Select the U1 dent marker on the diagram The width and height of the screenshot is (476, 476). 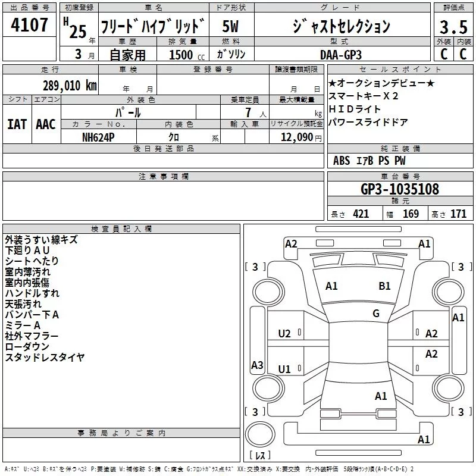point(284,369)
